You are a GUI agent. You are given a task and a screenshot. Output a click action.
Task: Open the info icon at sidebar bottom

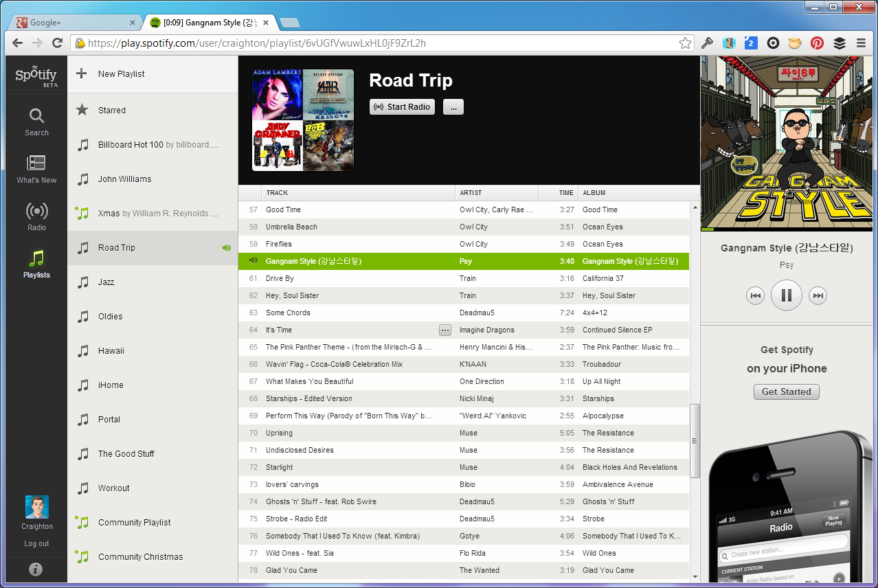(36, 569)
